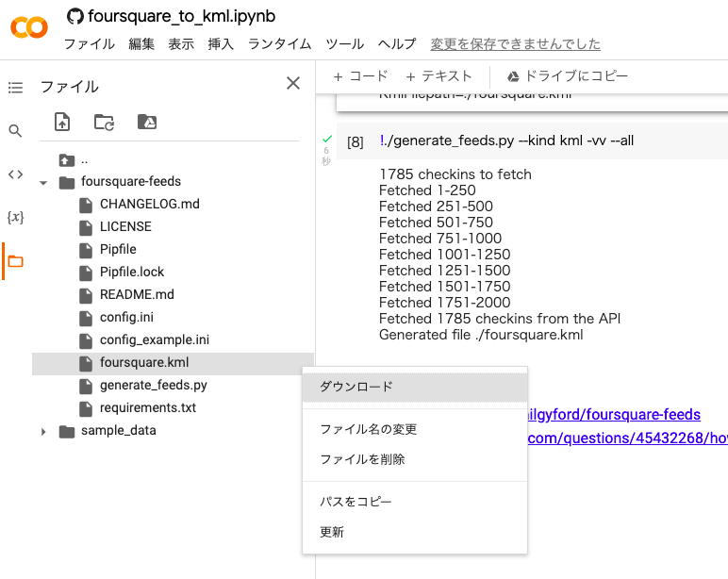Open the 編集 menu
The image size is (728, 579).
click(141, 44)
